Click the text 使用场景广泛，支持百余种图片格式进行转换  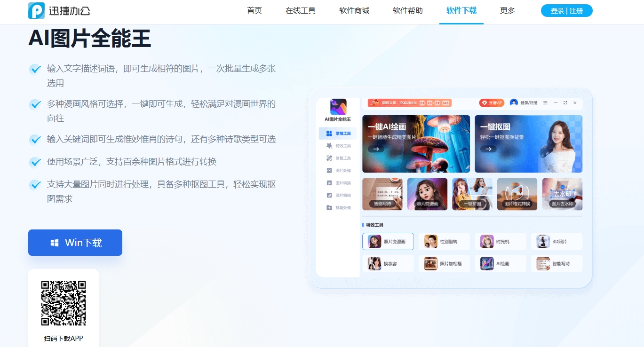click(132, 162)
